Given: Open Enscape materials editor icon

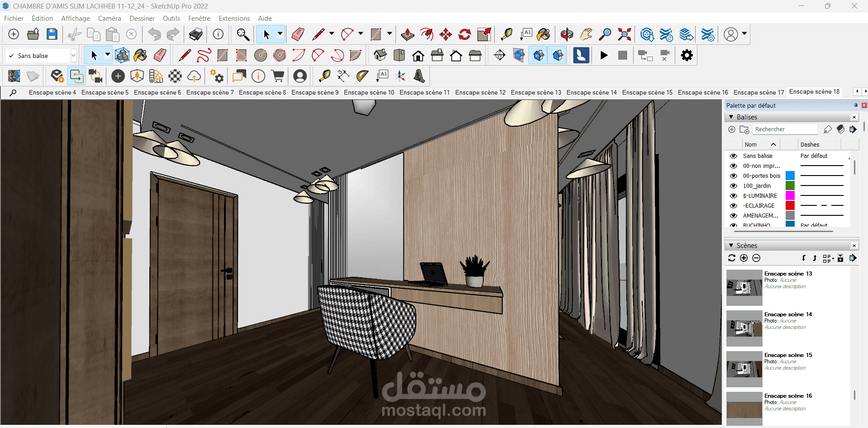Looking at the screenshot, I should (x=156, y=76).
